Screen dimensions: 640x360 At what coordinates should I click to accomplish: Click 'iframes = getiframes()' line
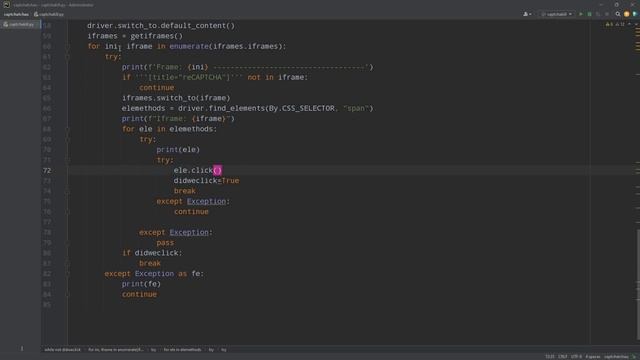point(135,36)
